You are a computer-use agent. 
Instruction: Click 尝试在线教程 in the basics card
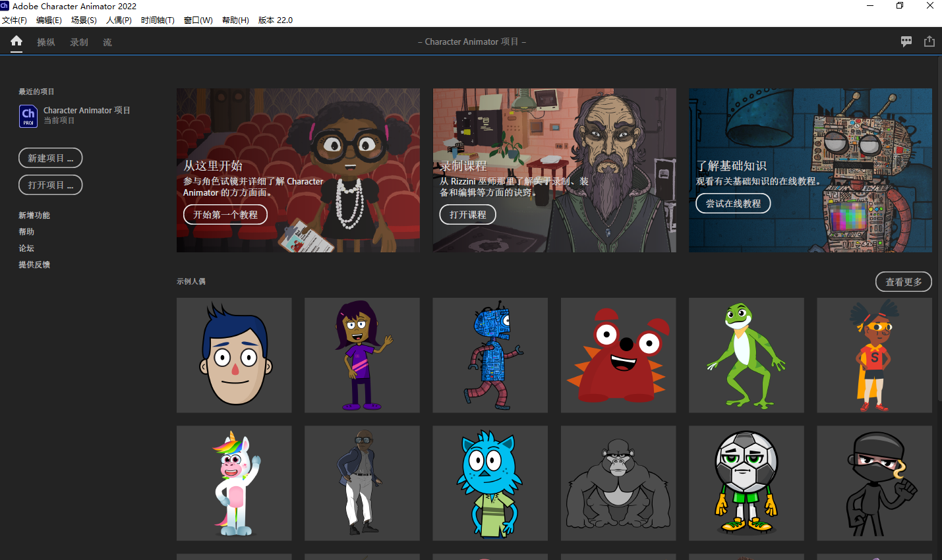tap(733, 203)
